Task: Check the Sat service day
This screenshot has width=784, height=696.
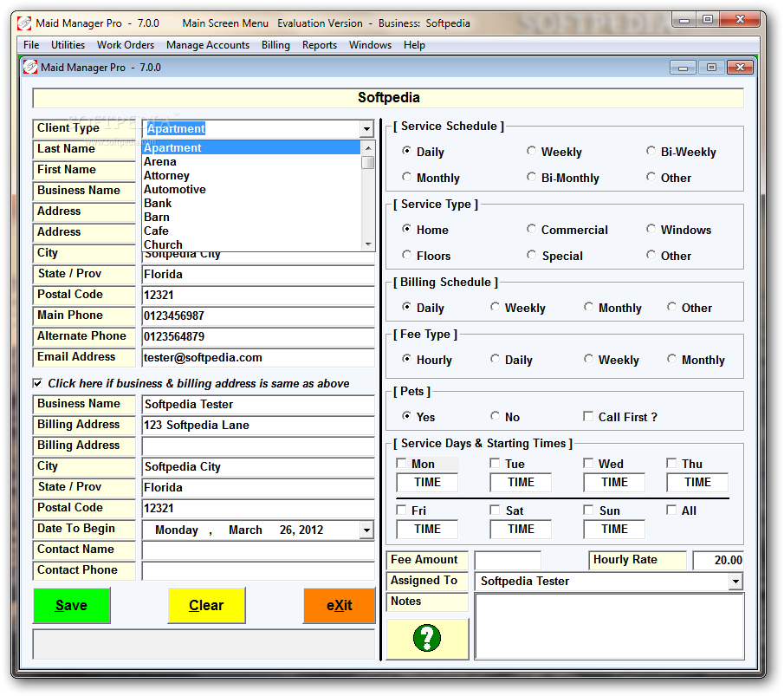Action: point(495,510)
